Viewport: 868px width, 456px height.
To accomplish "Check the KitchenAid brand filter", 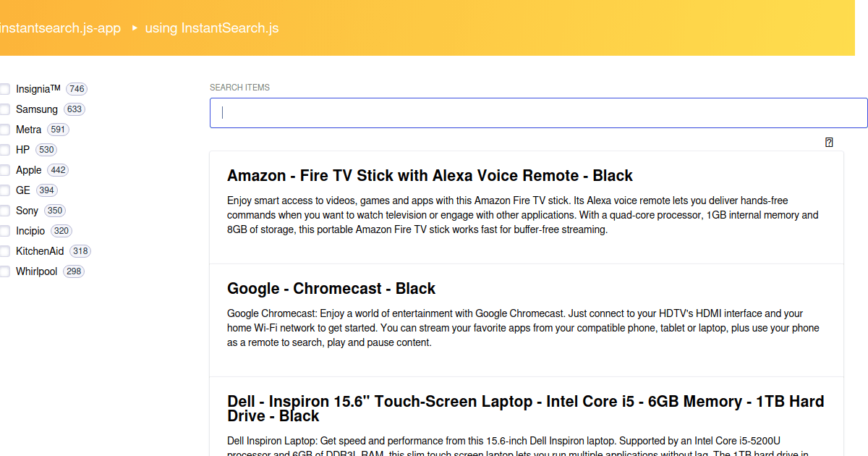I will tap(4, 250).
